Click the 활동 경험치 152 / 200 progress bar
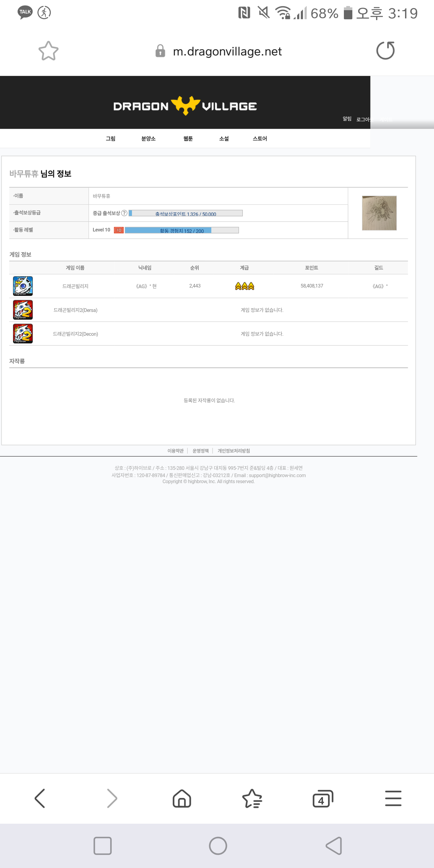The width and height of the screenshot is (434, 868). coord(182,231)
